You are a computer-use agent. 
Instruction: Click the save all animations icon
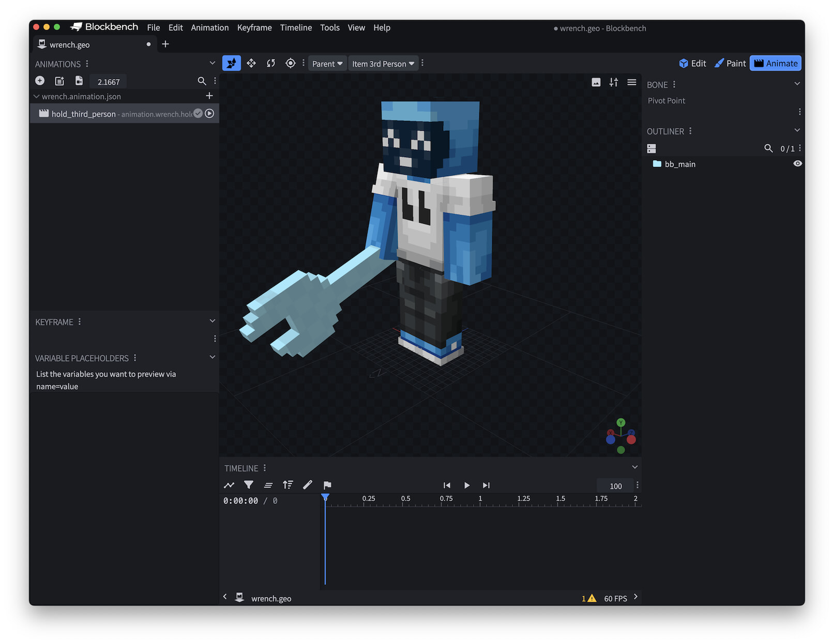tap(79, 81)
